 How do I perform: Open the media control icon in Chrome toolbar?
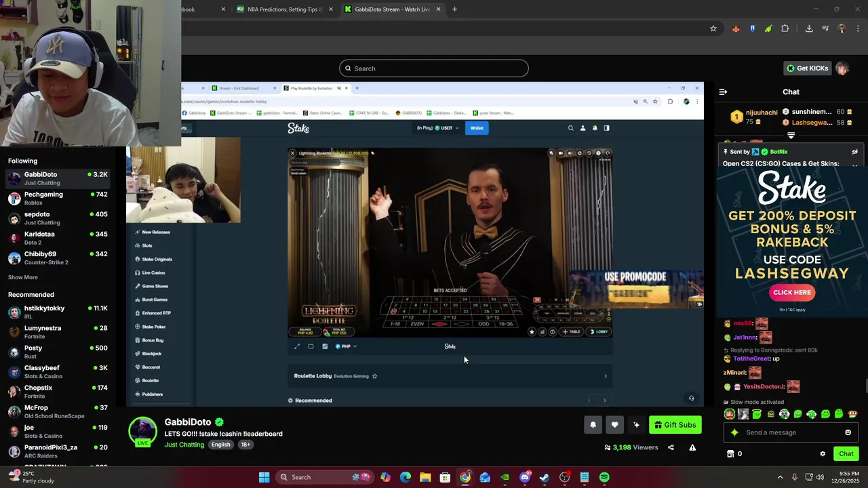[x=825, y=28]
